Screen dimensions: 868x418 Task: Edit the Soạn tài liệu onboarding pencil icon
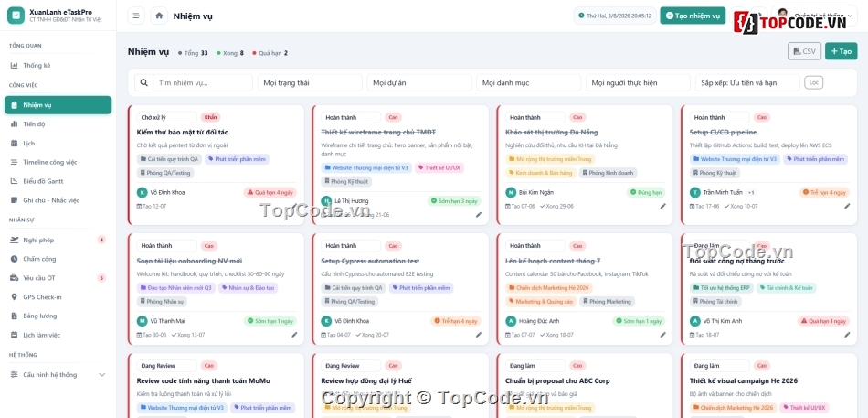click(294, 334)
